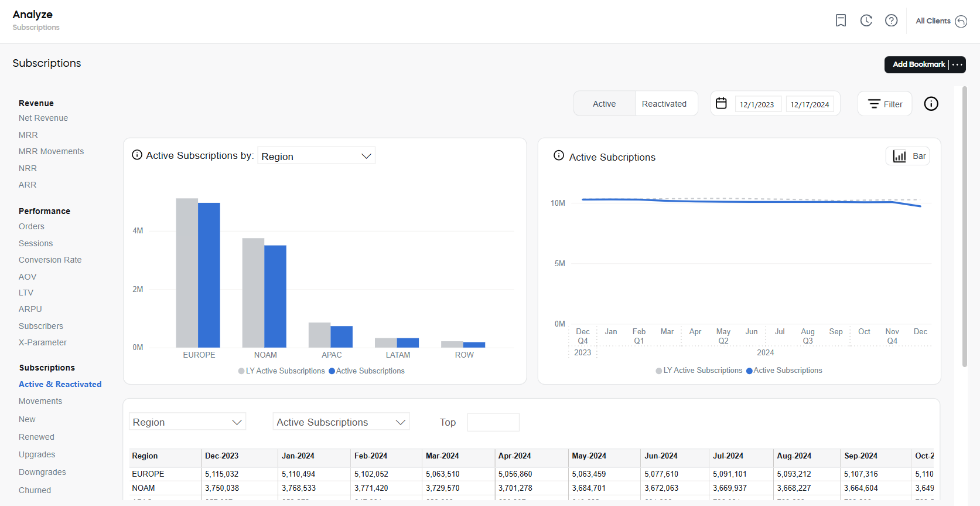
Task: Open Churned under Subscriptions
Action: point(35,490)
